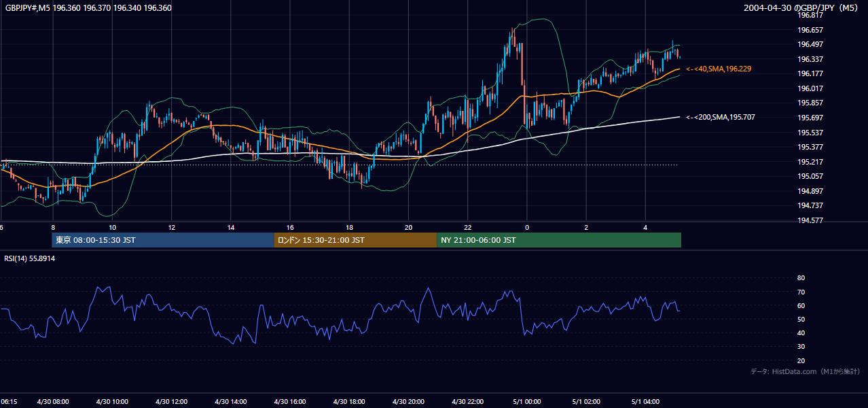The height and width of the screenshot is (408, 868).
Task: Click price axis label 195.377
Action: click(x=811, y=148)
